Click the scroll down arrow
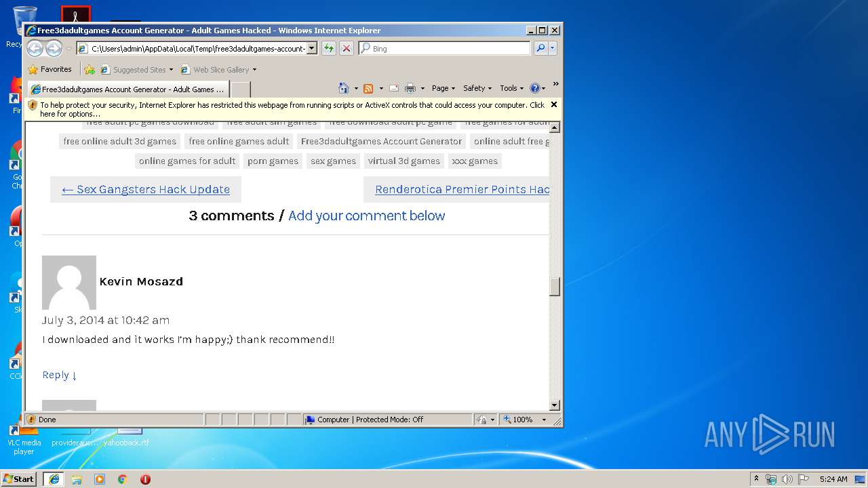 pyautogui.click(x=554, y=405)
